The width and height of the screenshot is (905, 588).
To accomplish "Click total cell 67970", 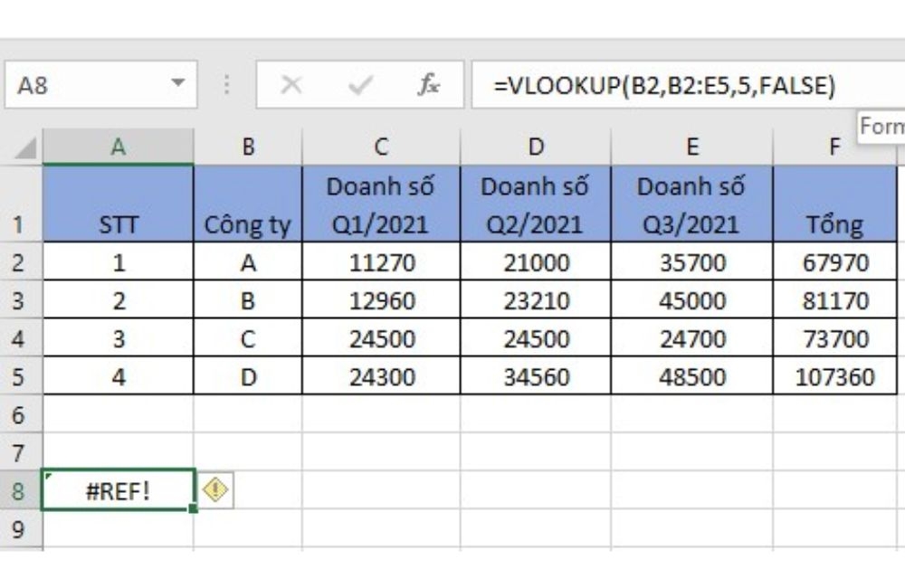I will tap(834, 262).
